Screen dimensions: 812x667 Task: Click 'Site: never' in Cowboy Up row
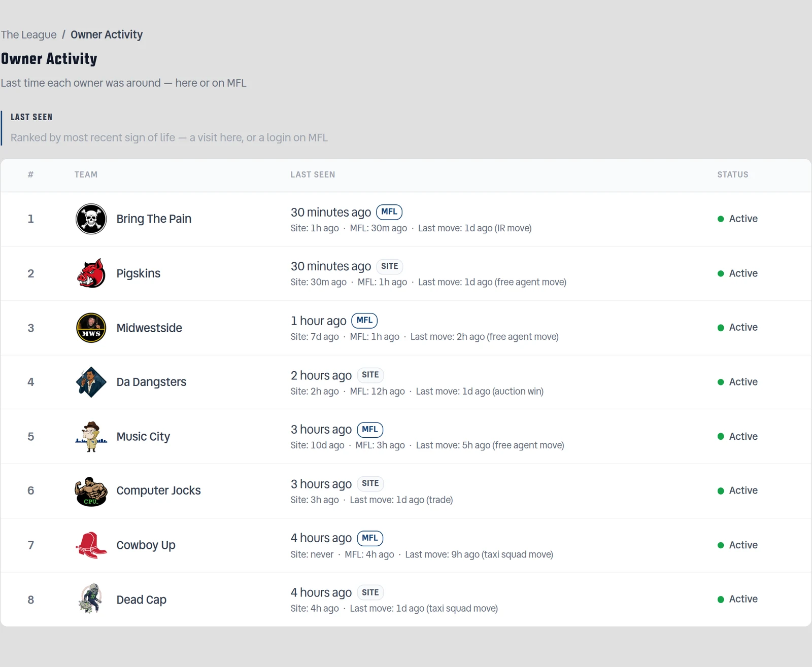312,554
